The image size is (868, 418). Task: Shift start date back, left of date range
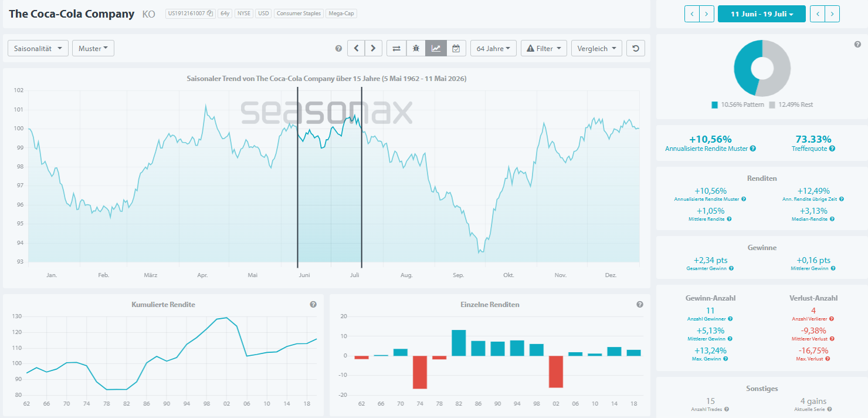coord(692,14)
